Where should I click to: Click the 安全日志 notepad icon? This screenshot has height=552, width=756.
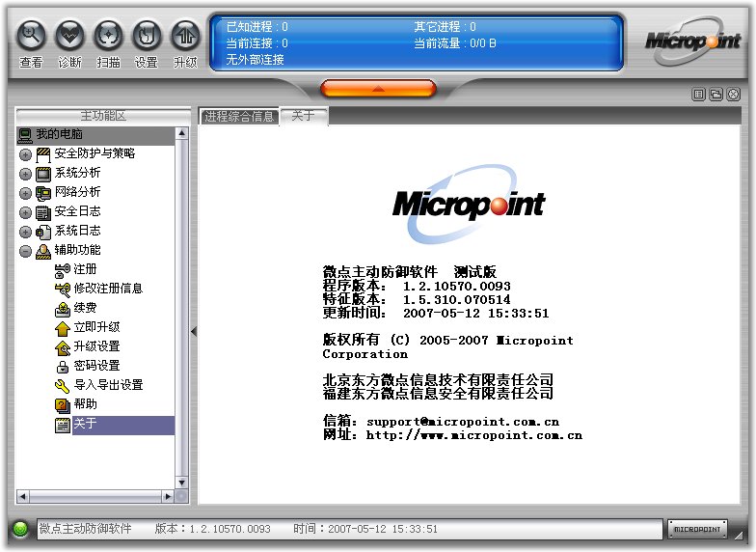click(43, 212)
